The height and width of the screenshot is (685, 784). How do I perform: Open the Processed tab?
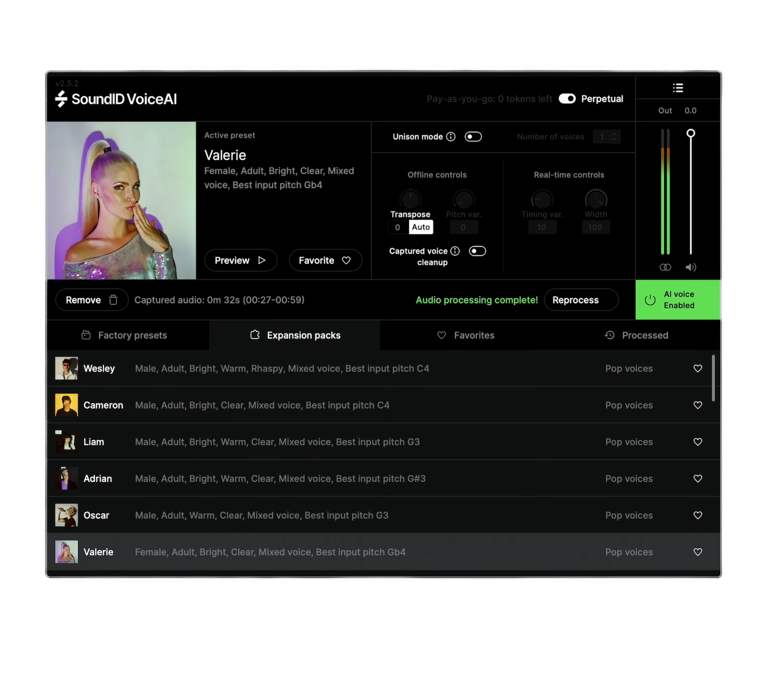636,335
